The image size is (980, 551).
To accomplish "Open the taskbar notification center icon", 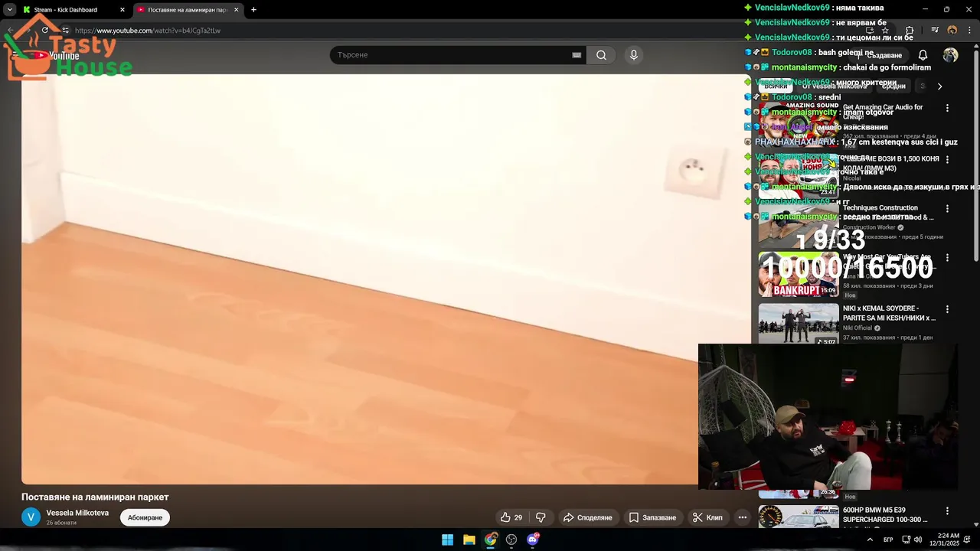I will click(x=967, y=540).
